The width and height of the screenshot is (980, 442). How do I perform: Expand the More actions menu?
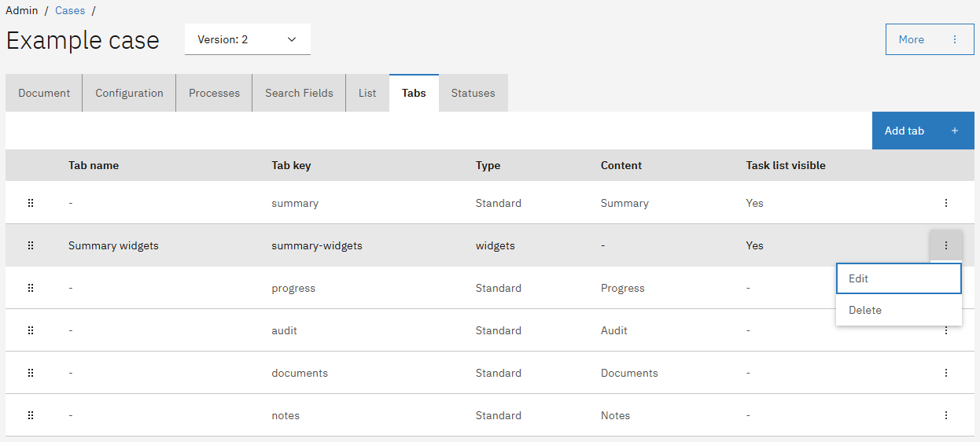coord(929,39)
